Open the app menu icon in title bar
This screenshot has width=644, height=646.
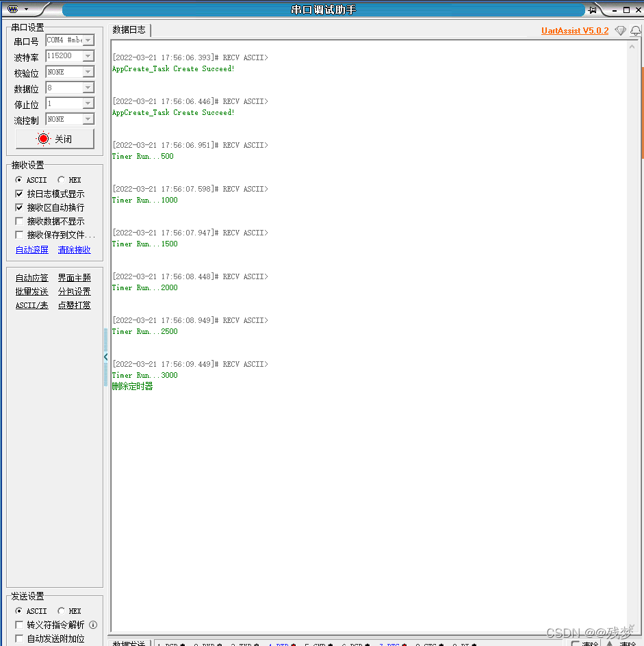click(x=13, y=9)
